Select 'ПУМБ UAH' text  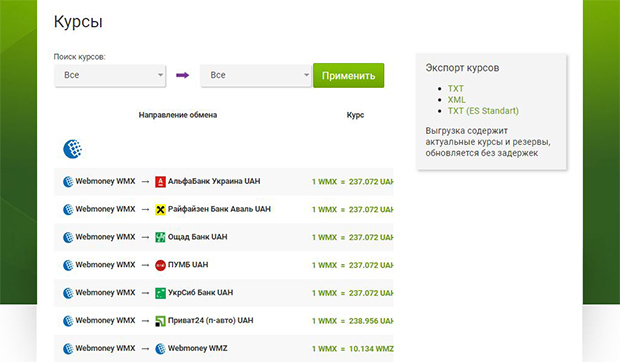coord(188,265)
